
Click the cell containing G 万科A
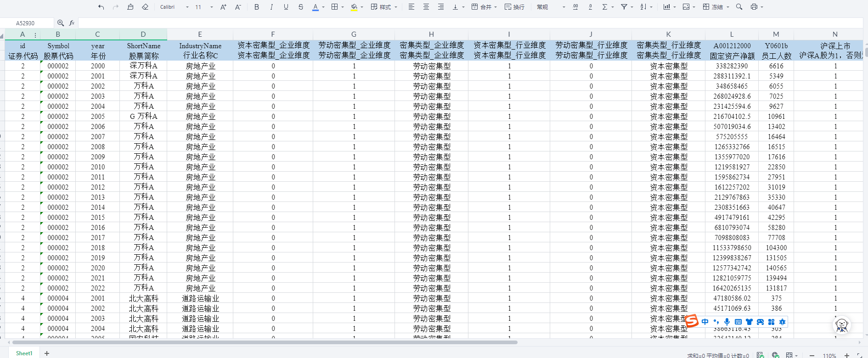[x=144, y=117]
